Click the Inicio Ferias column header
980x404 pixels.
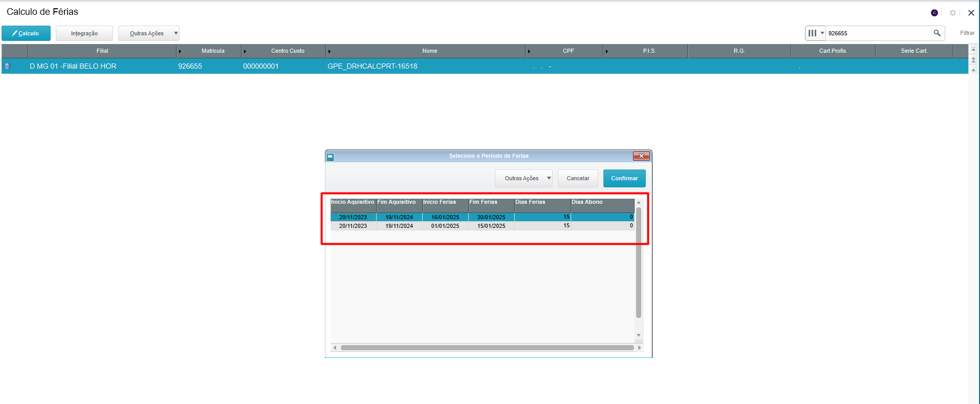pos(445,205)
